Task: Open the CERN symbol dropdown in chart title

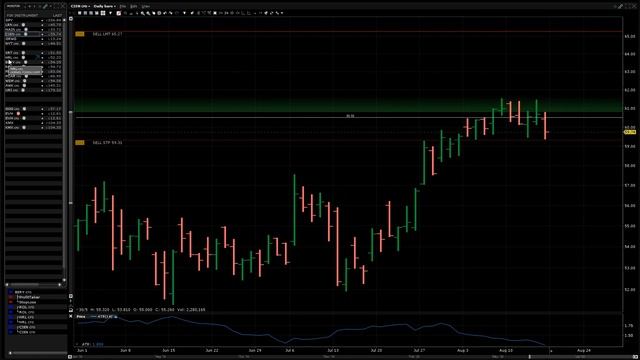Action: click(80, 7)
